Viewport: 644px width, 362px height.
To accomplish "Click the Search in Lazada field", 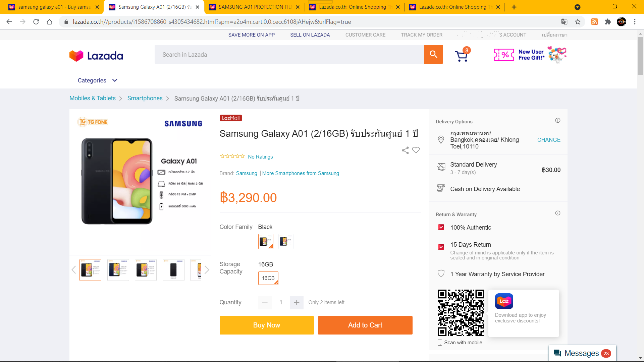I will [x=289, y=54].
